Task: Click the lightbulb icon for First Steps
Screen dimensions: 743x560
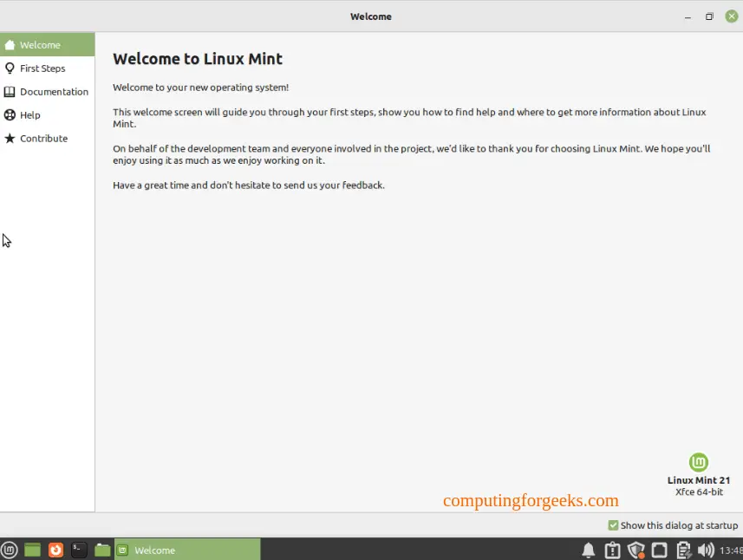Action: [x=10, y=68]
